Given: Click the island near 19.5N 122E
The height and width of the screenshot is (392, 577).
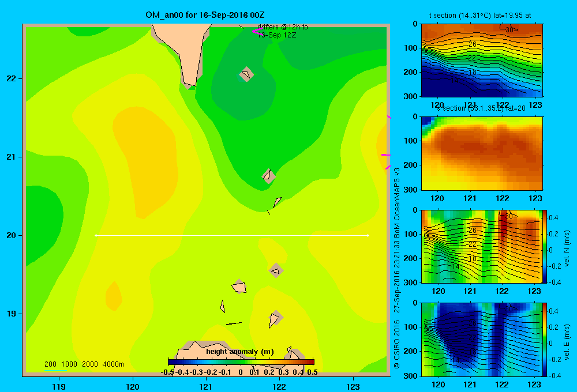Looking at the screenshot, I should tap(276, 270).
